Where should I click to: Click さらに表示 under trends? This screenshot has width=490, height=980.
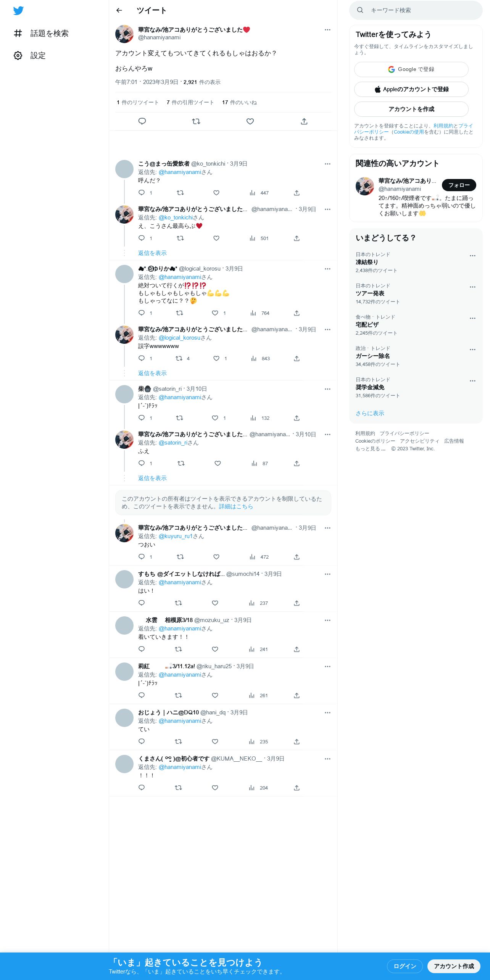click(x=370, y=413)
